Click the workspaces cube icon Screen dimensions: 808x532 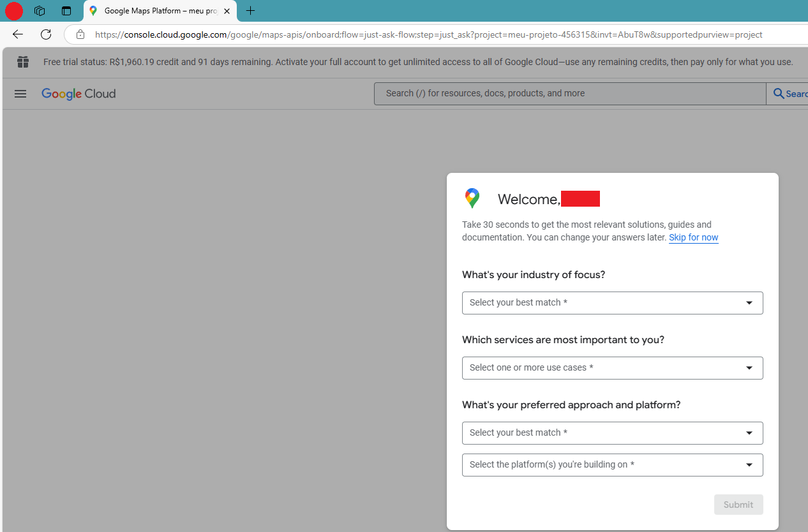coord(39,10)
